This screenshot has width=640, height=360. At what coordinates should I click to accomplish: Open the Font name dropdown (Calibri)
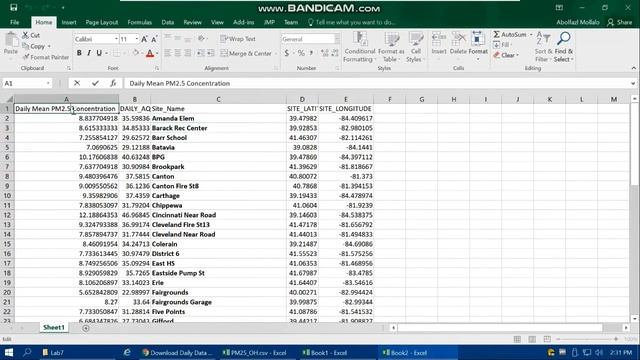coord(116,39)
